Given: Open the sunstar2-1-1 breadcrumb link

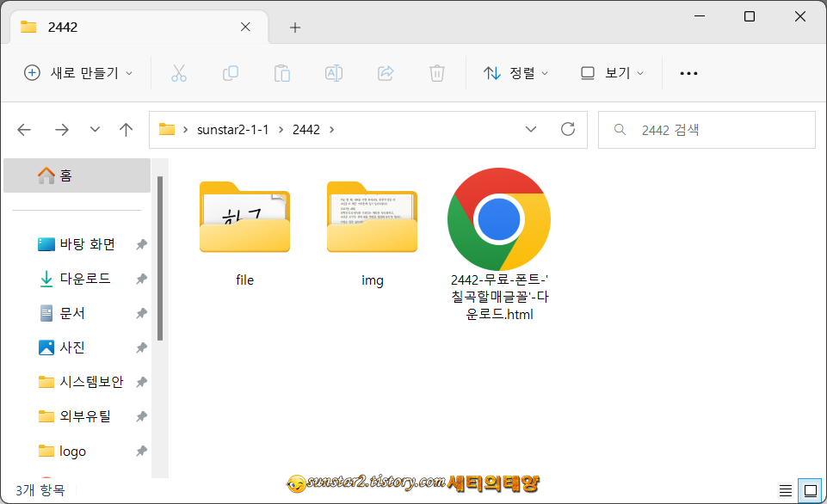Looking at the screenshot, I should click(x=233, y=129).
